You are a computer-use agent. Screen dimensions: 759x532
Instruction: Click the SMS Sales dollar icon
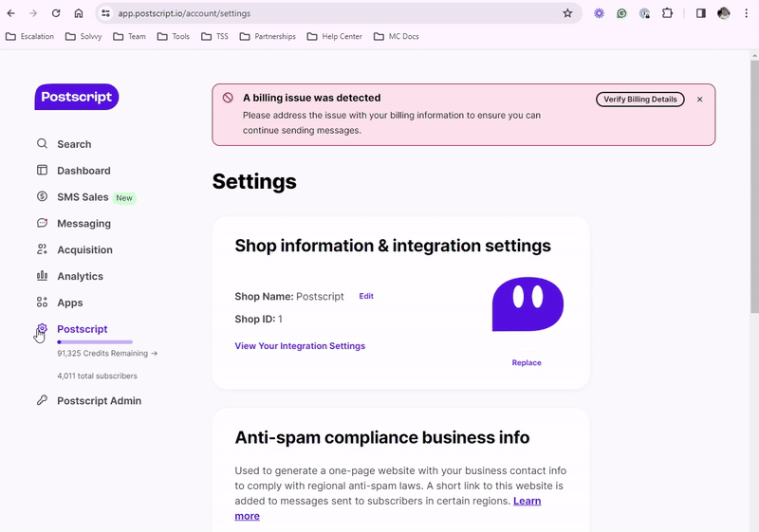pyautogui.click(x=42, y=196)
